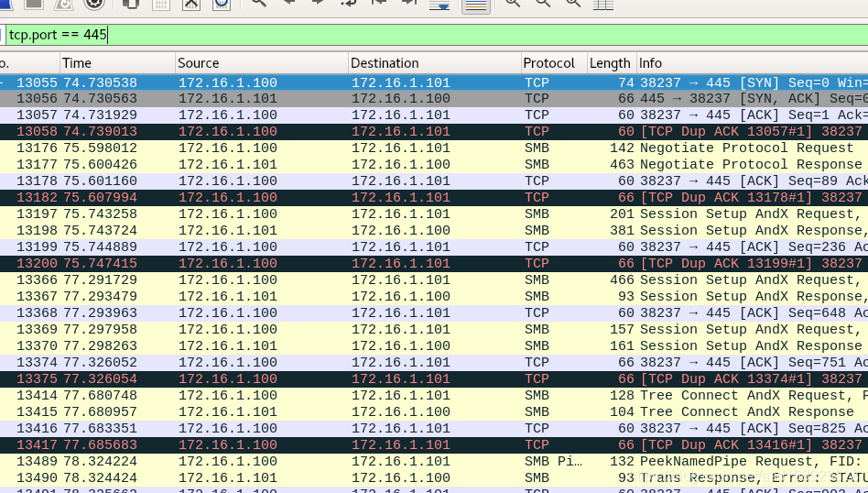The image size is (868, 493).
Task: Select packet 13369 of length 157
Action: [x=434, y=330]
